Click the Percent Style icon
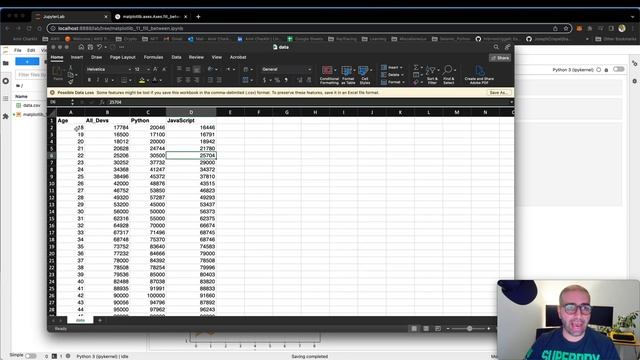Viewport: 640px width, 360px height. point(277,80)
